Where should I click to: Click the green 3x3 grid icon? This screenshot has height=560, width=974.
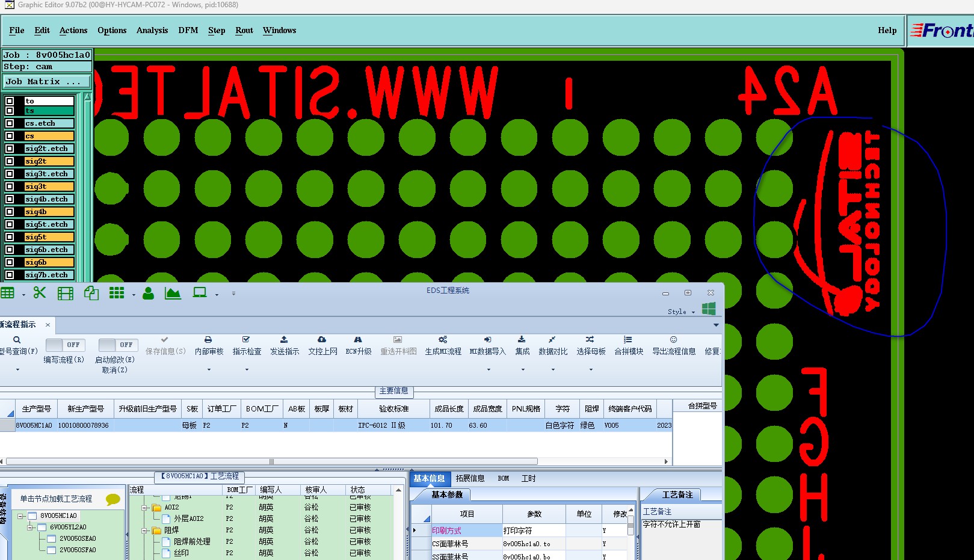tap(117, 293)
